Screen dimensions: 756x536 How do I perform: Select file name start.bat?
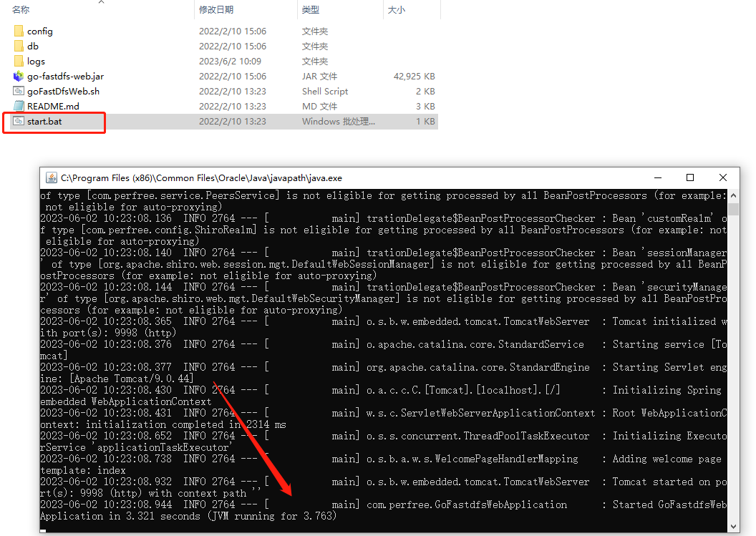[44, 121]
